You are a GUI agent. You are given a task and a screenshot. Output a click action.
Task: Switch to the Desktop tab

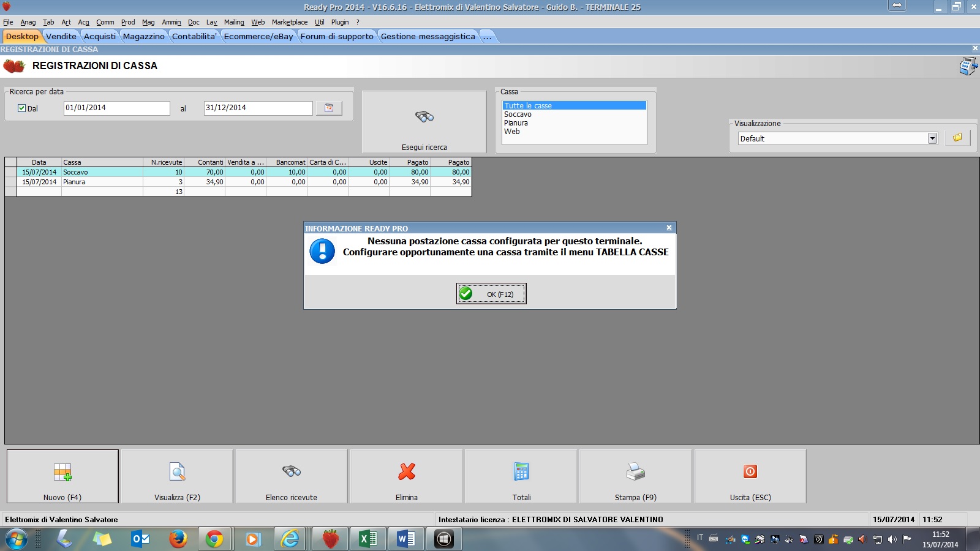[22, 36]
